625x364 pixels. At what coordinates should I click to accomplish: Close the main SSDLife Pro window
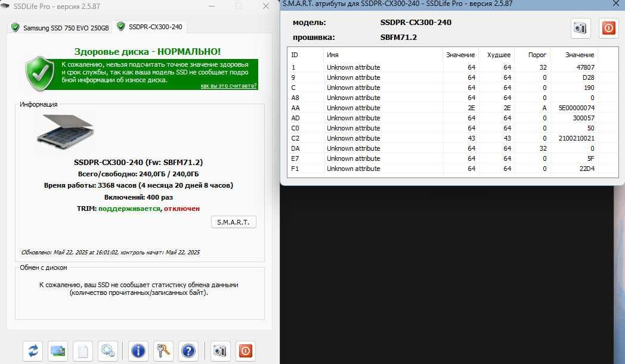pos(266,7)
